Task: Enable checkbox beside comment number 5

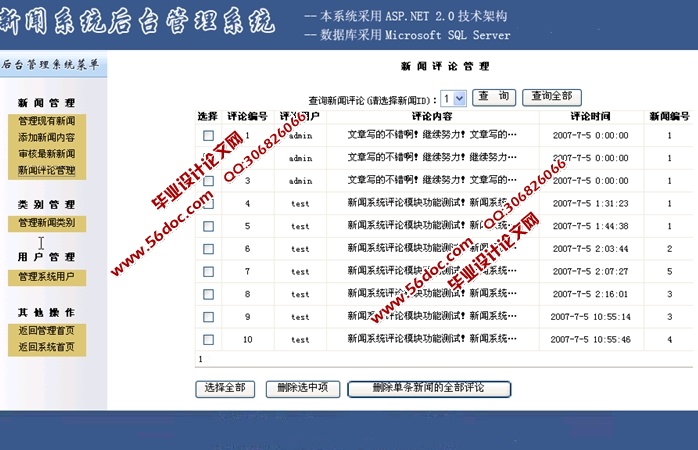Action: 208,227
